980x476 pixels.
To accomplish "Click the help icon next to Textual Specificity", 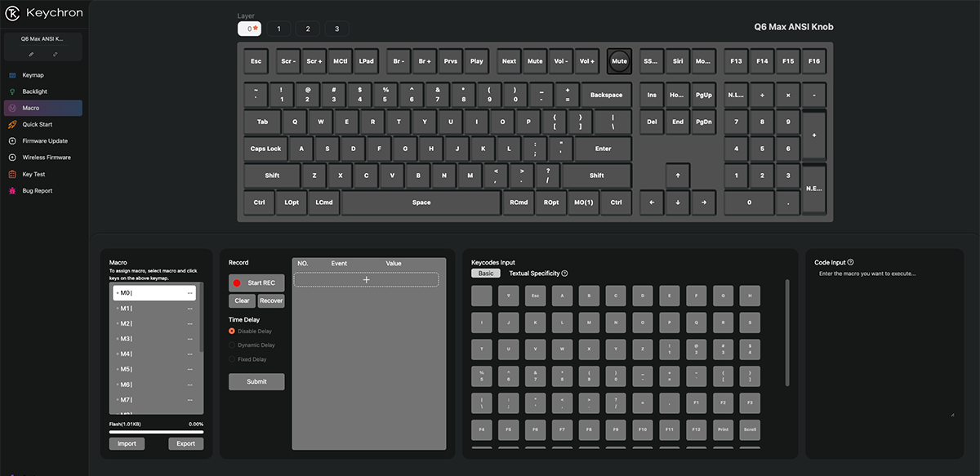I will [x=564, y=274].
